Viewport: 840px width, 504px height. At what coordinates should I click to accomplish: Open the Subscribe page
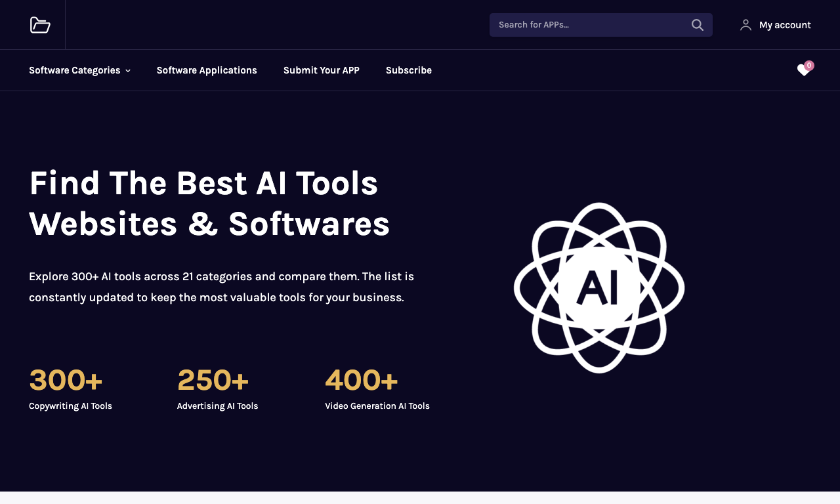pyautogui.click(x=409, y=70)
